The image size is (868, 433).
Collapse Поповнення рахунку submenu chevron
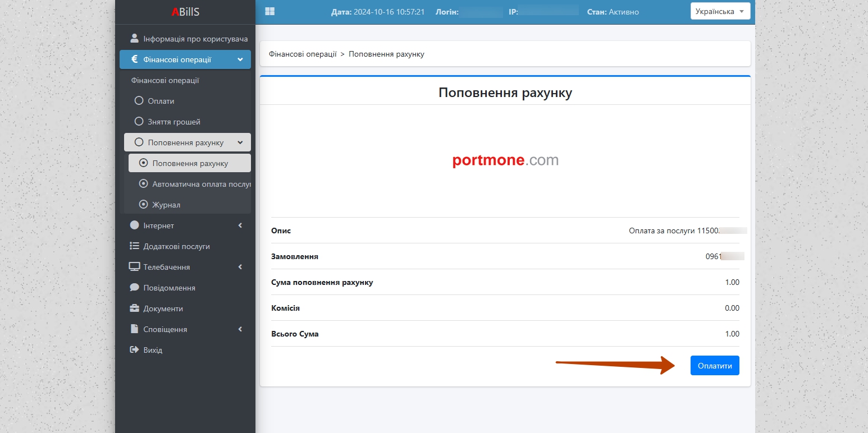coord(240,142)
